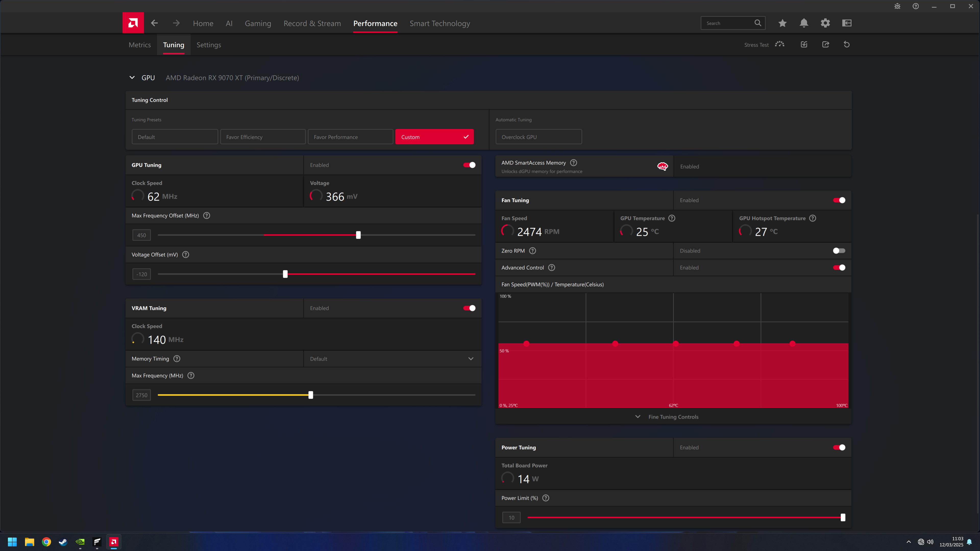This screenshot has height=551, width=980.
Task: Open the Memory Timing dropdown
Action: (392, 359)
